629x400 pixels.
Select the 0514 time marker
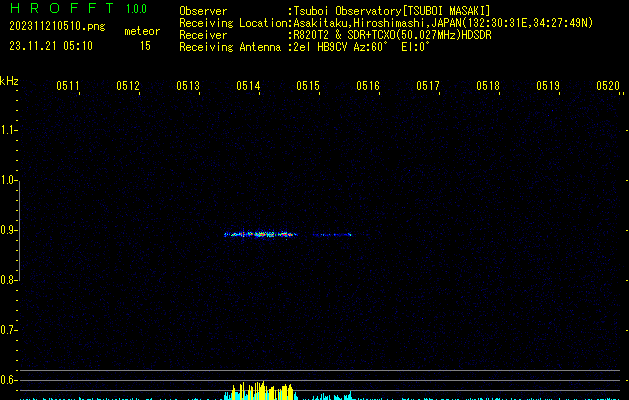[x=248, y=87]
